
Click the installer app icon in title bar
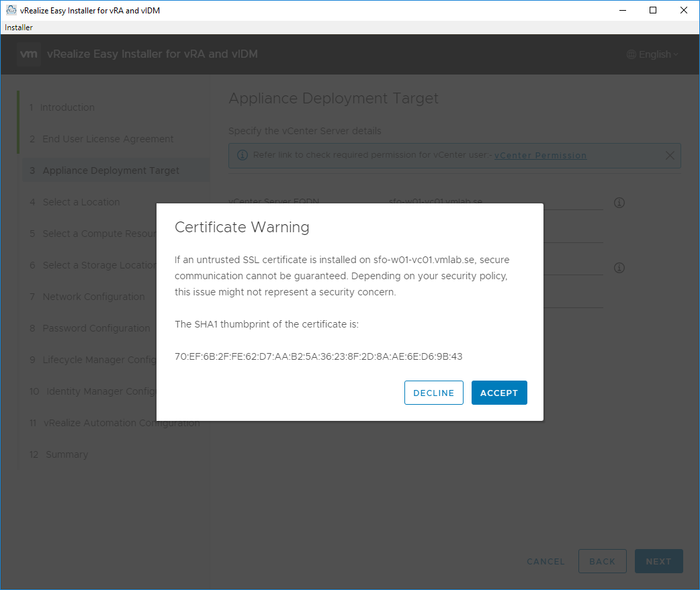point(11,10)
